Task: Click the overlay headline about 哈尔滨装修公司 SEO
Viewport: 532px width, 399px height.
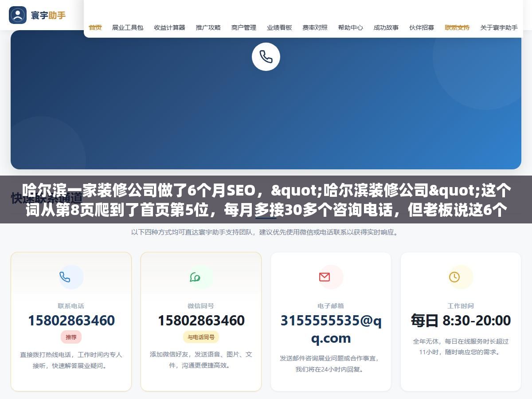Action: [x=266, y=200]
